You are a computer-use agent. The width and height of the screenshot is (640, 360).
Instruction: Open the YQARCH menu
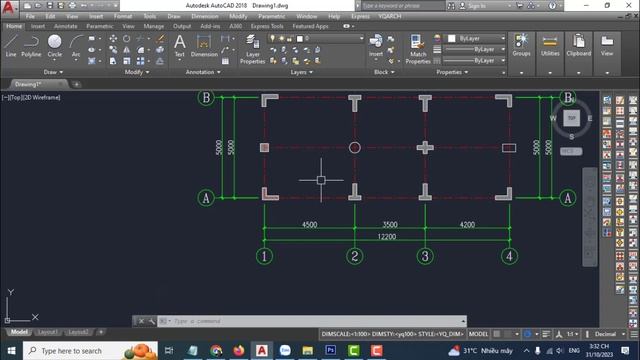389,16
